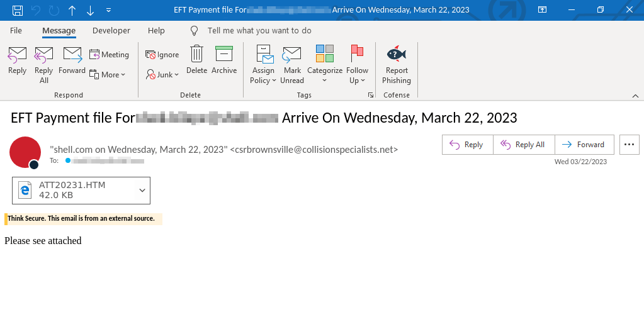This screenshot has height=334, width=644.
Task: Toggle Ribbon Display Options in title bar
Action: [542, 10]
